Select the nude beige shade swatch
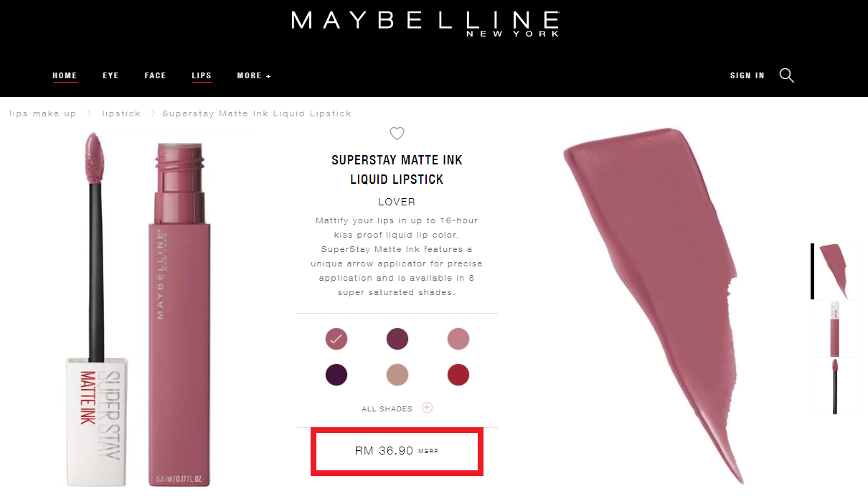The width and height of the screenshot is (868, 499). click(397, 375)
